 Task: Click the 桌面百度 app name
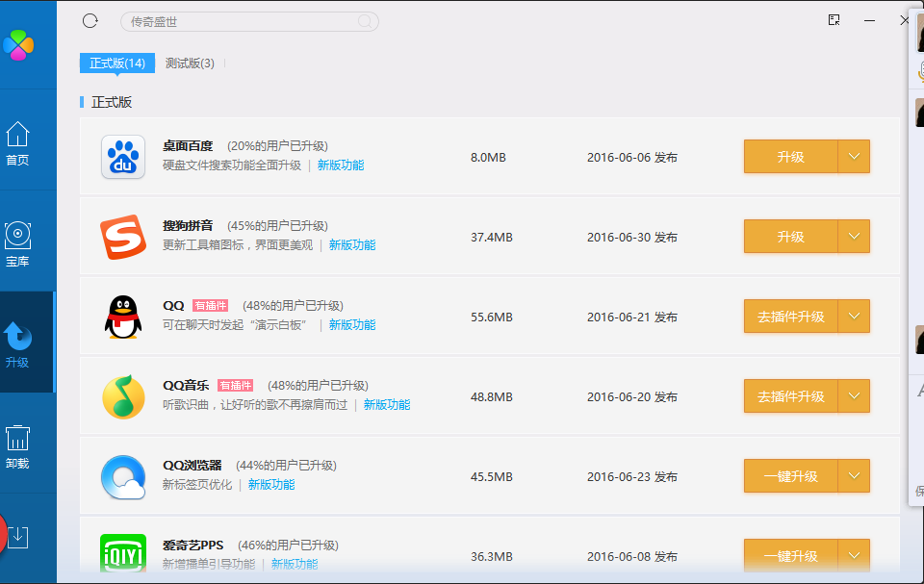click(188, 145)
